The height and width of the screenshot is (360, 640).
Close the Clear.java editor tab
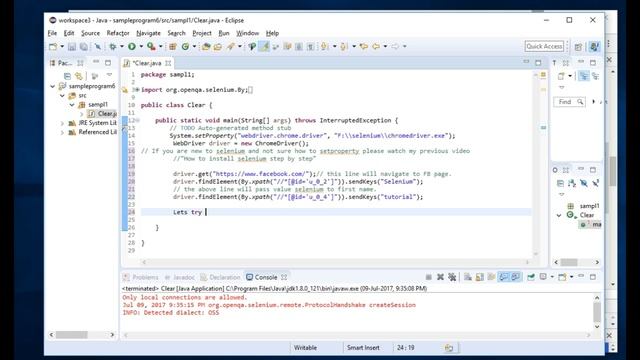tap(168, 63)
